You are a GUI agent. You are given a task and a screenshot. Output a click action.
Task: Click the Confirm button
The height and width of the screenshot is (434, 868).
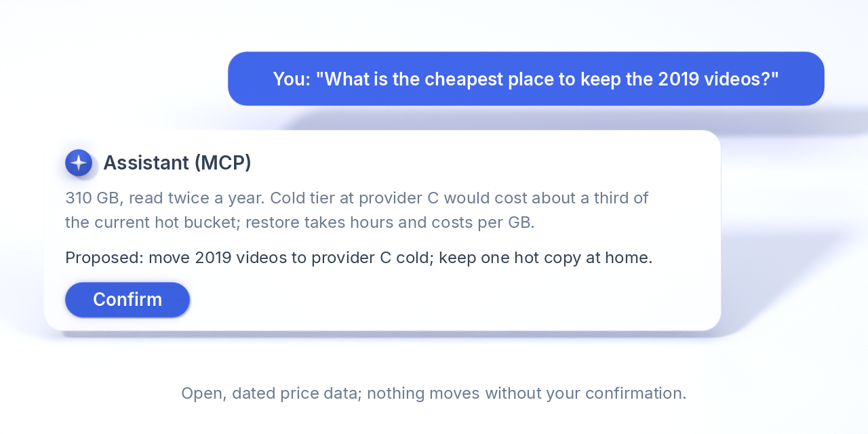pyautogui.click(x=127, y=300)
